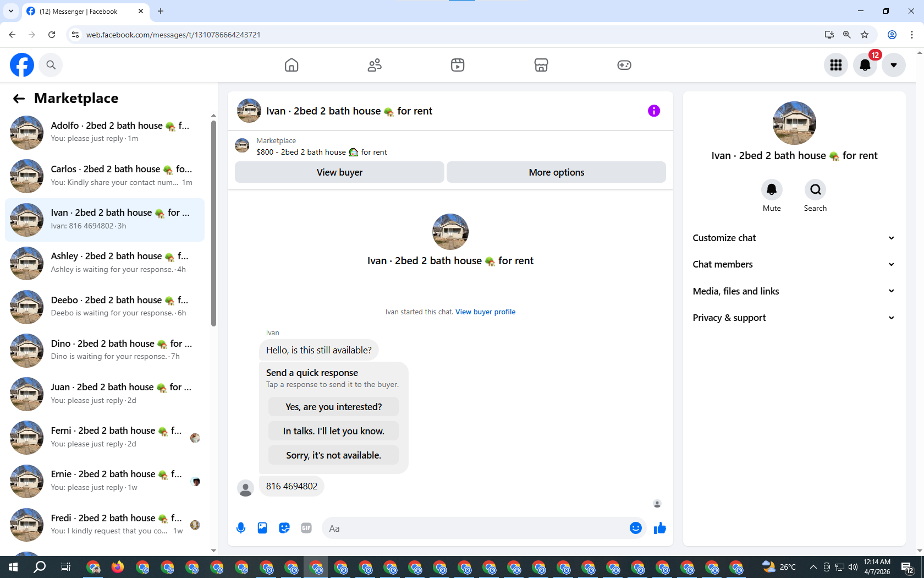Viewport: 924px width, 578px height.
Task: Show hidden system tray icons
Action: [x=813, y=567]
